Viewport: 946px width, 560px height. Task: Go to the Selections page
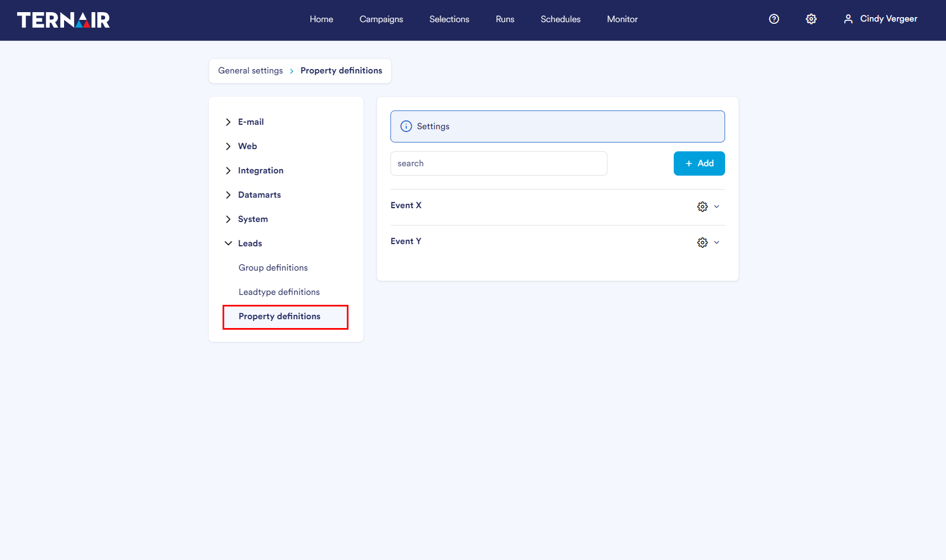coord(449,19)
